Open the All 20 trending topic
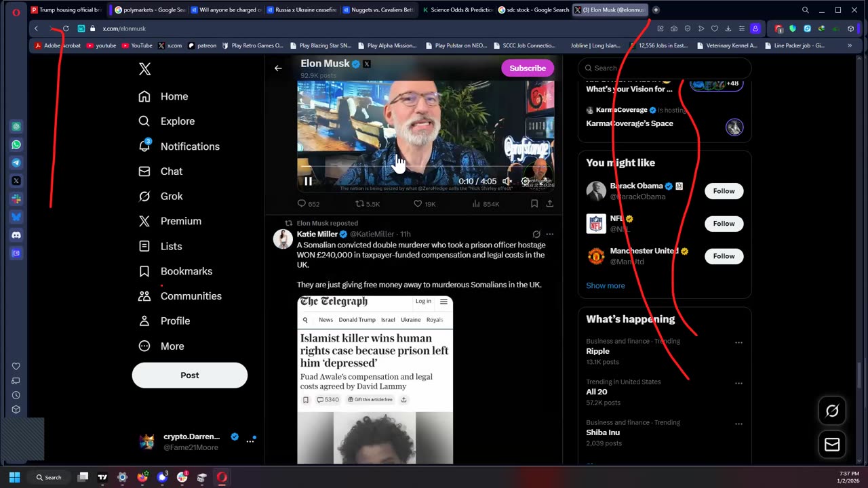 click(597, 392)
